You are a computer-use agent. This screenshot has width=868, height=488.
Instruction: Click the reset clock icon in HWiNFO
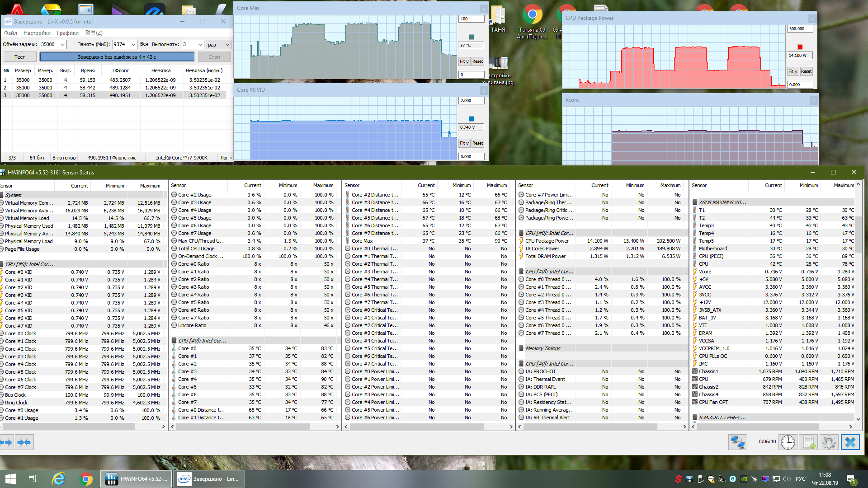788,442
